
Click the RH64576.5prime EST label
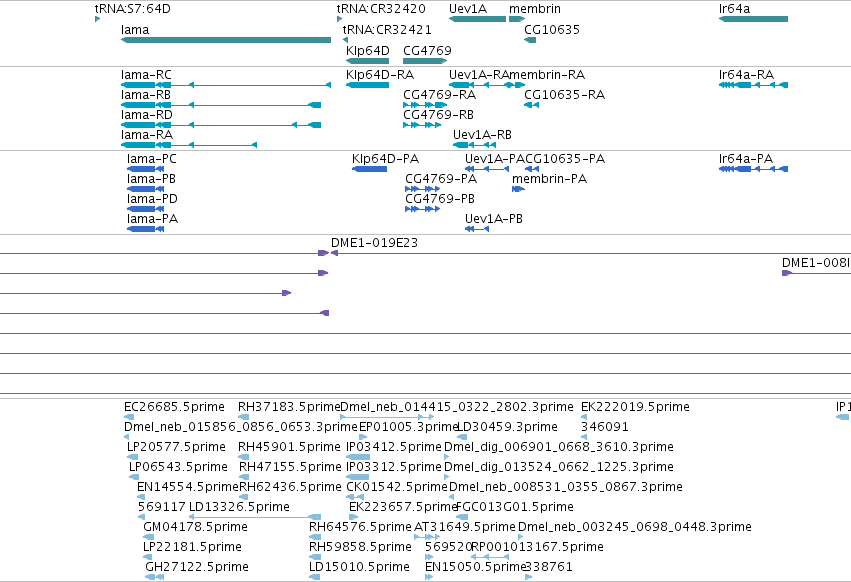point(360,527)
